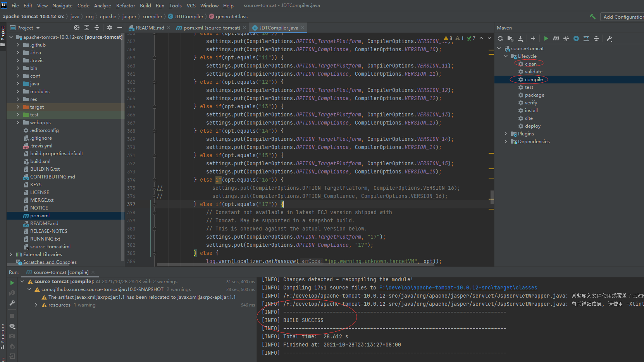Click JDTCompiler breadcrumb in navigation bar
The height and width of the screenshot is (362, 644).
tap(186, 17)
